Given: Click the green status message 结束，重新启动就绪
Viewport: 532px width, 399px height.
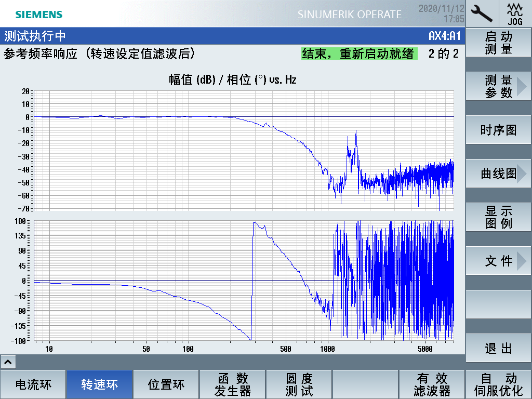Looking at the screenshot, I should pos(358,54).
